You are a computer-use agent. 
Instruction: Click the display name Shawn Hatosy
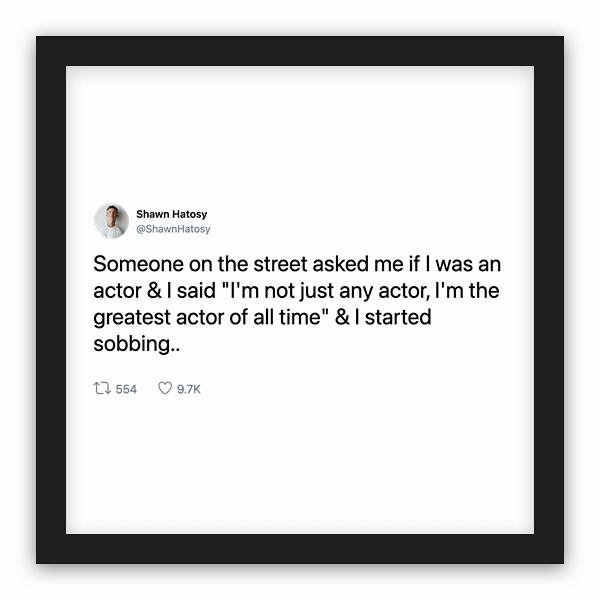(171, 214)
